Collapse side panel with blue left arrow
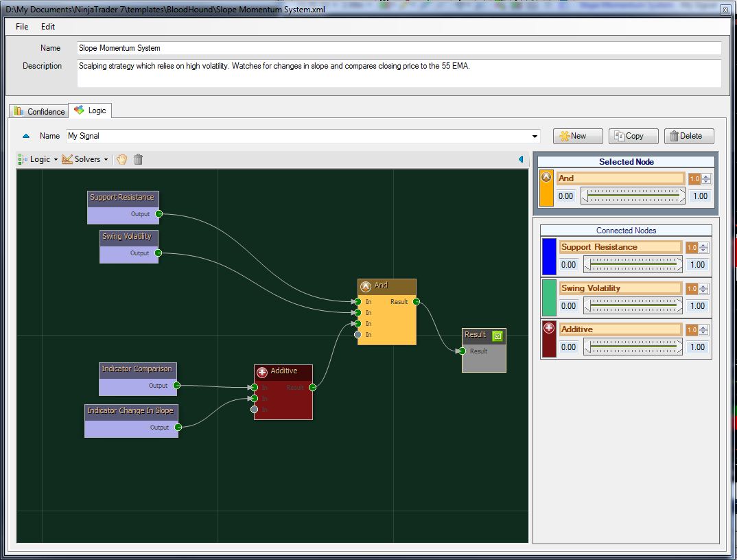Viewport: 737px width, 560px height. tap(520, 159)
